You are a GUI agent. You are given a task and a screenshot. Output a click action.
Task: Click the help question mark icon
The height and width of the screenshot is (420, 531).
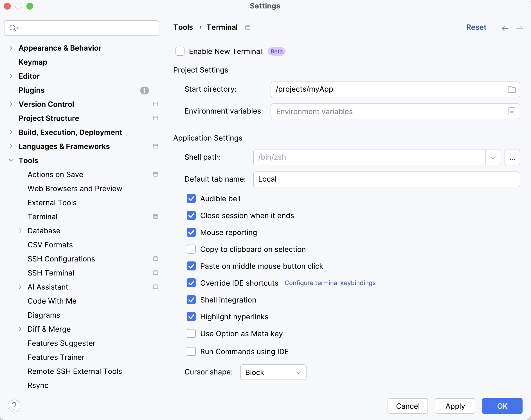(14, 406)
